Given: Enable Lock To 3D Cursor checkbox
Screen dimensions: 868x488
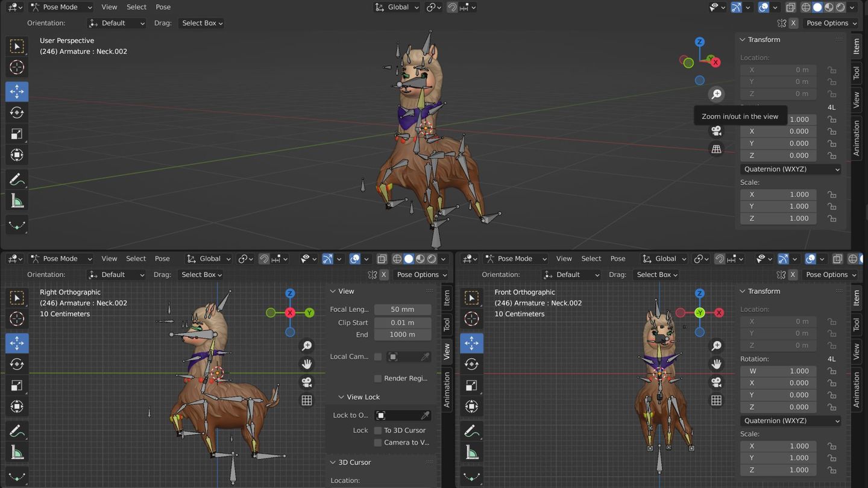Looking at the screenshot, I should 378,430.
